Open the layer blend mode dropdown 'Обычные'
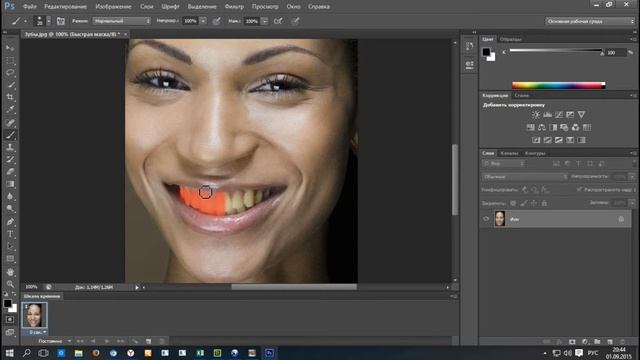The height and width of the screenshot is (360, 640). (524, 177)
